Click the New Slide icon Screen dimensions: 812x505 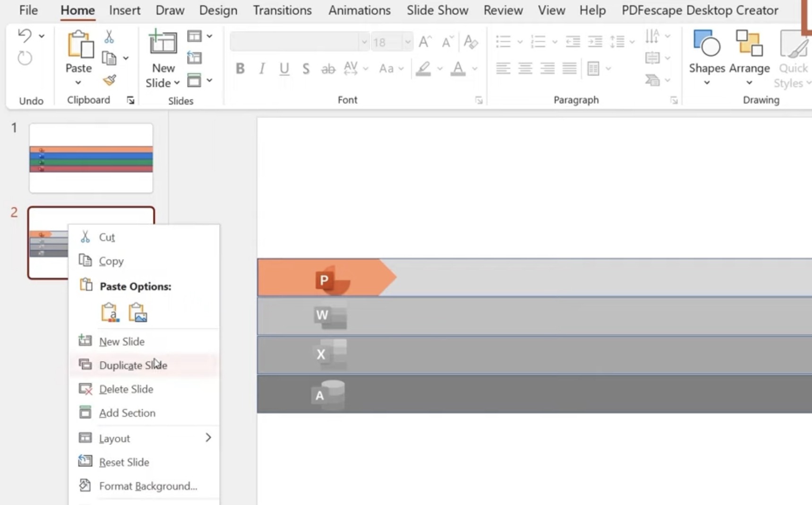coord(163,42)
